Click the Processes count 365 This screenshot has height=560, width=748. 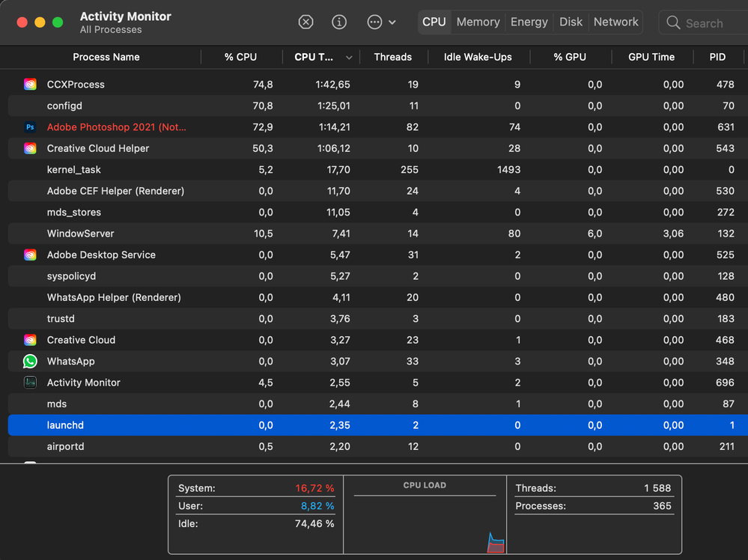coord(662,506)
